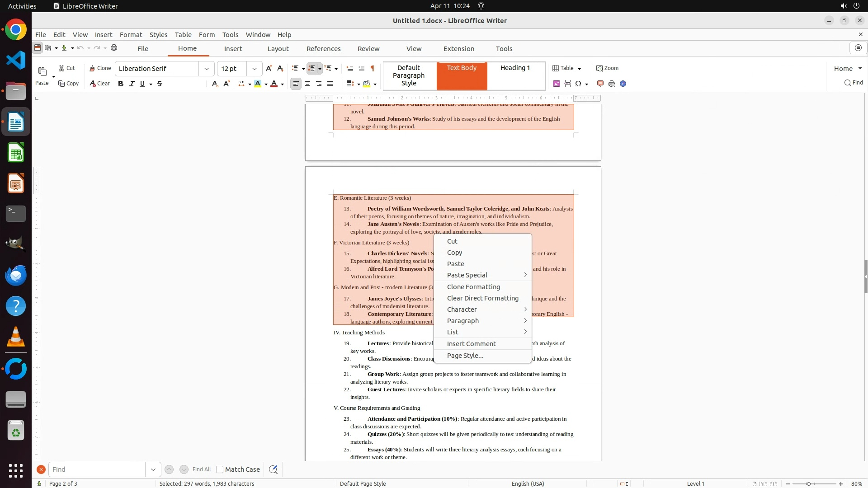Click the Print icon in toolbar
868x488 pixels.
(x=114, y=48)
